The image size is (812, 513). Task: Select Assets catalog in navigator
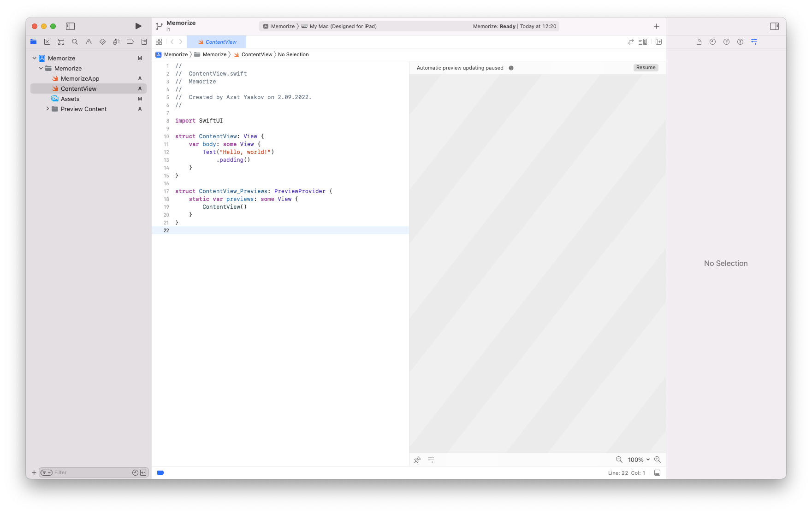point(89,99)
